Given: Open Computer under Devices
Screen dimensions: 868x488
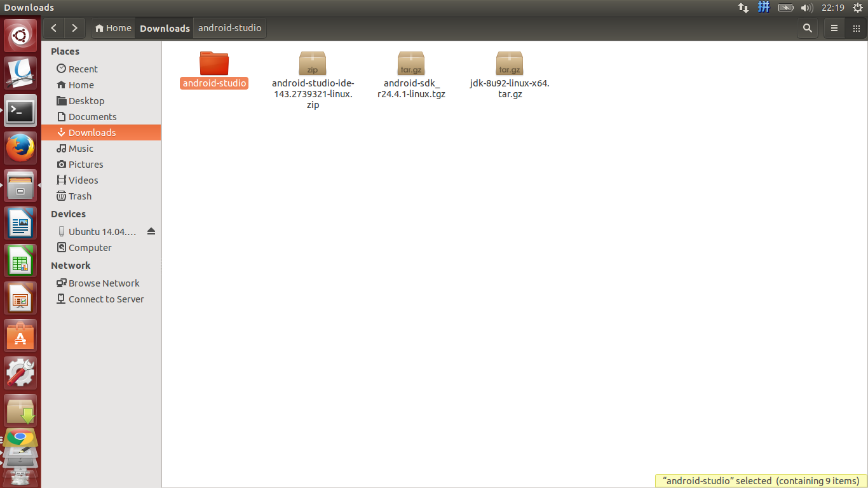Looking at the screenshot, I should pos(101,247).
